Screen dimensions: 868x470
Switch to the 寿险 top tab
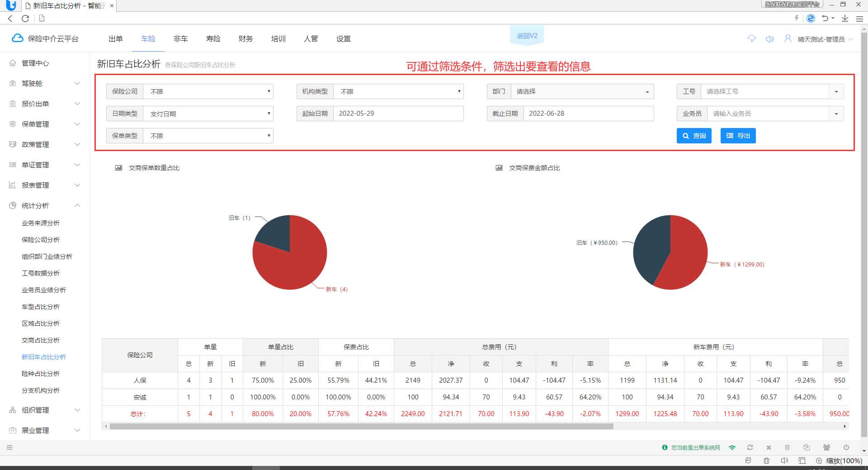point(213,39)
